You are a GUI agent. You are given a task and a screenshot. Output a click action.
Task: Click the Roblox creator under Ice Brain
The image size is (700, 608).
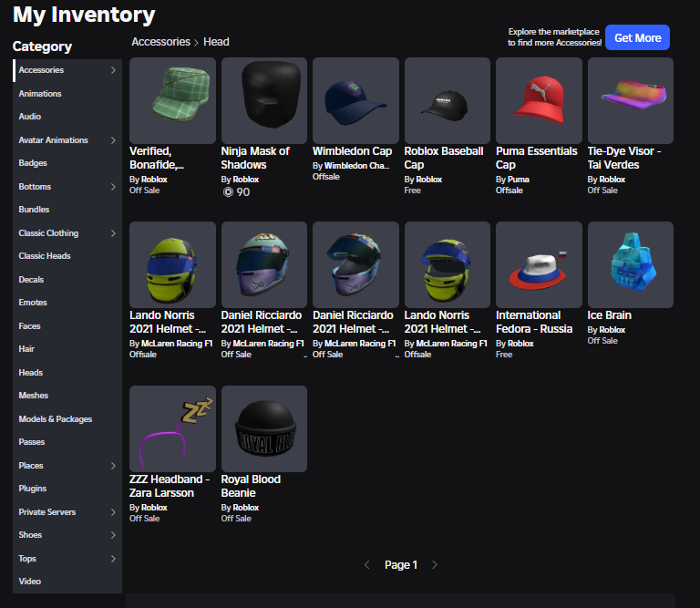click(612, 330)
